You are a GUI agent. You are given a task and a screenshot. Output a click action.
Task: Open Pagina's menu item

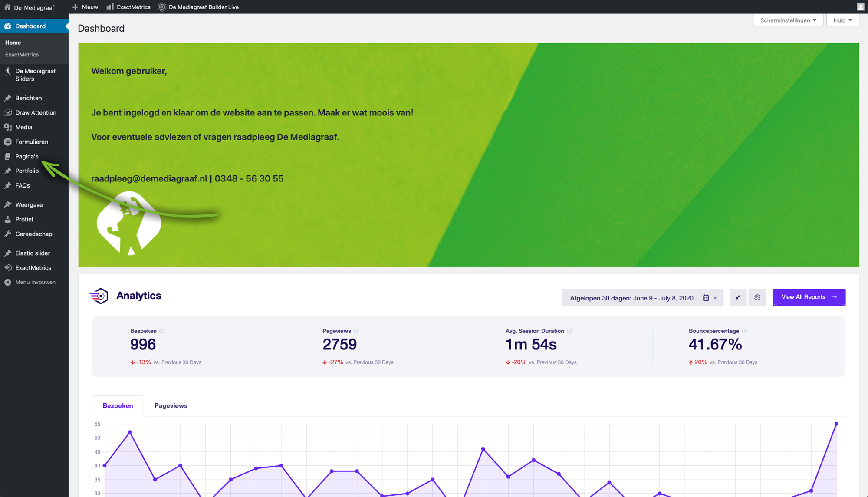click(26, 156)
